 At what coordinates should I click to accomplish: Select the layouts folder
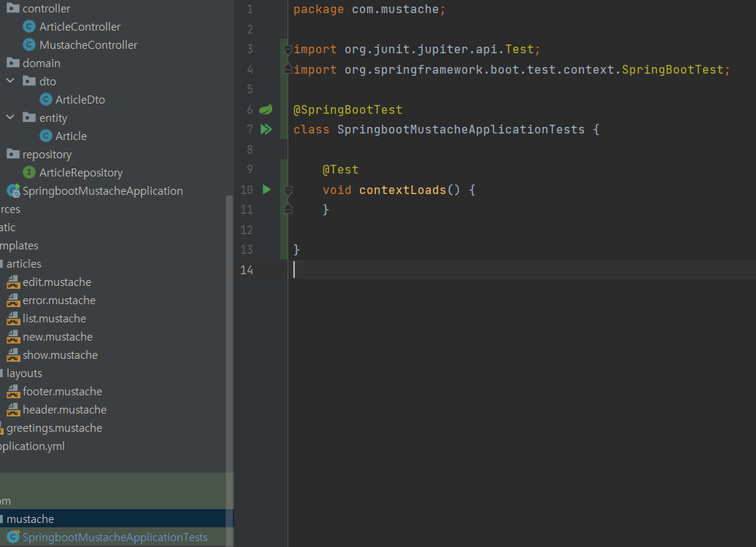24,373
